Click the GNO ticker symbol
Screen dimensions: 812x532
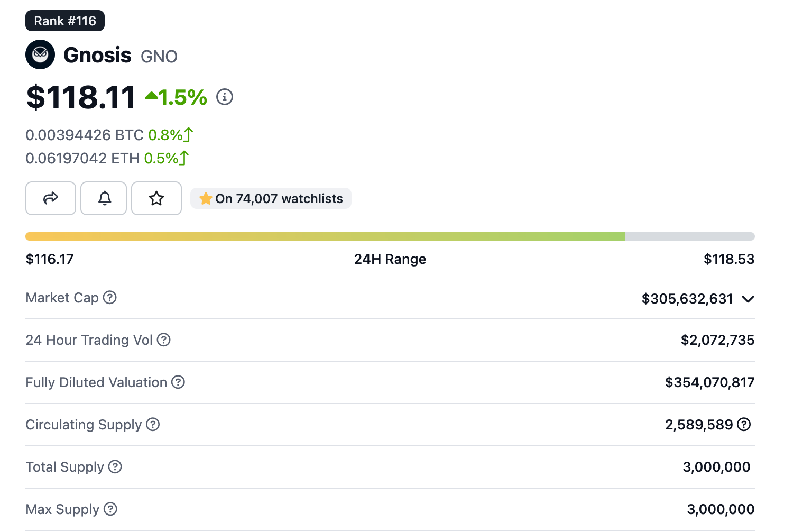click(x=159, y=57)
